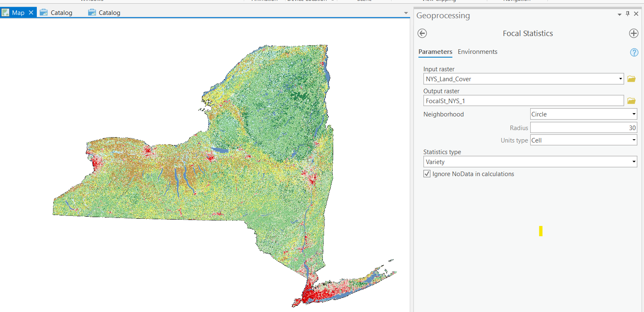
Task: Switch to the Environments tab
Action: tap(477, 52)
